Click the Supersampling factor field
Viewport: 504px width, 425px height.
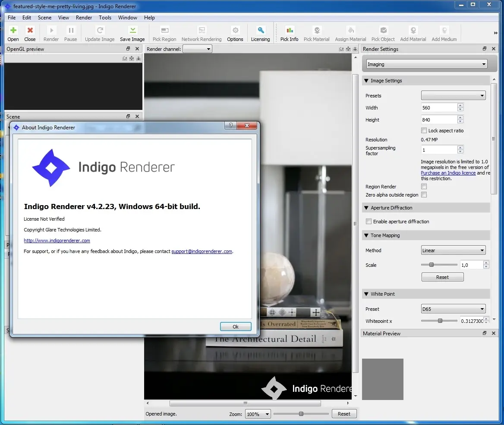(x=439, y=150)
